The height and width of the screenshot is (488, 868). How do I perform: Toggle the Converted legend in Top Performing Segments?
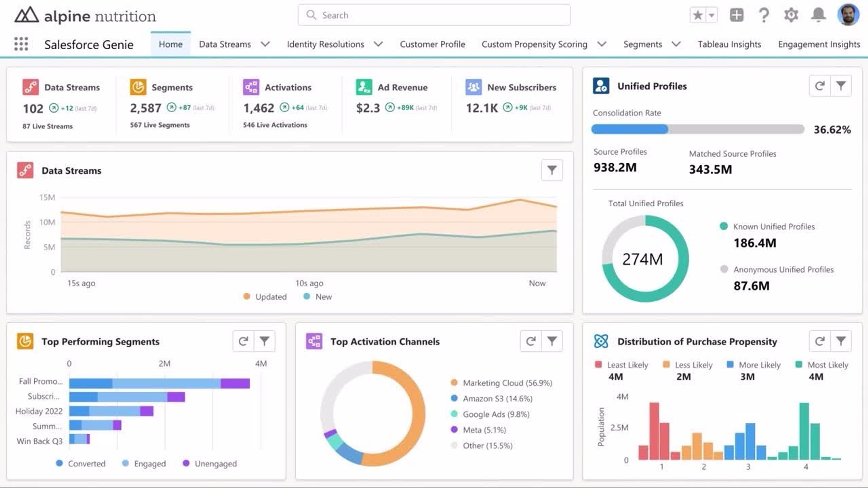pos(81,463)
